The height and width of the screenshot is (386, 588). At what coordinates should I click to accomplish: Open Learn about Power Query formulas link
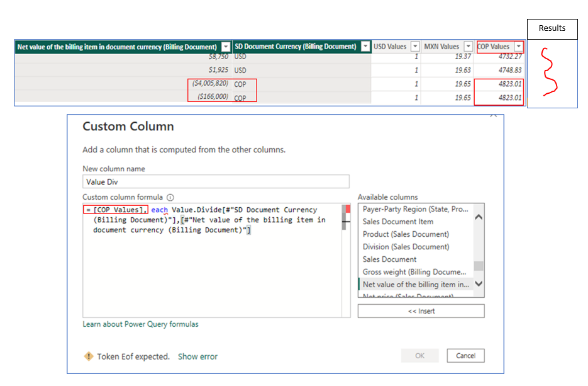click(140, 324)
